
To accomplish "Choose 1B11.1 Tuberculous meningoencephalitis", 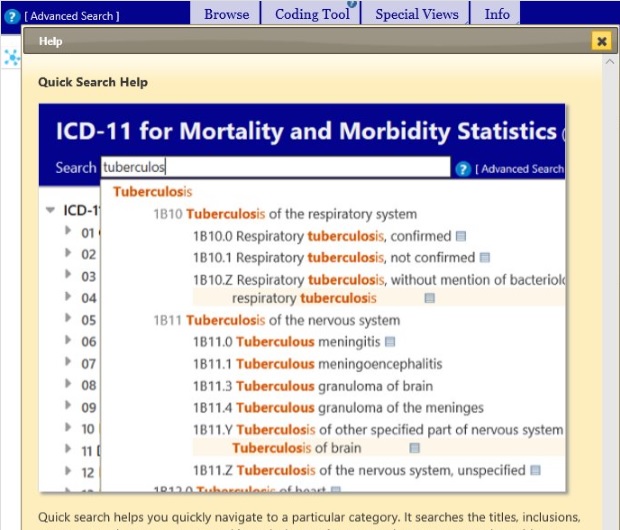I will (x=318, y=364).
